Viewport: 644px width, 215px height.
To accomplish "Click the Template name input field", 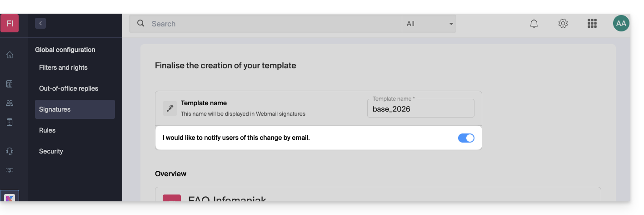I will point(420,109).
